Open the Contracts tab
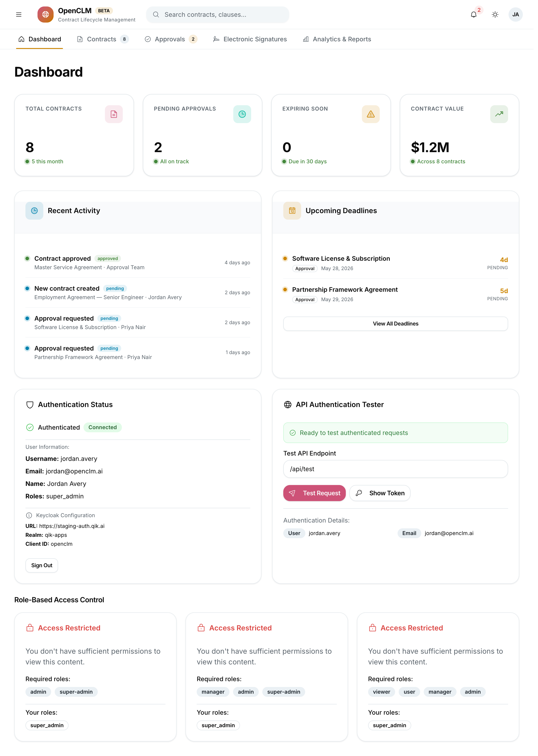Viewport: 538px width, 756px height. [103, 40]
